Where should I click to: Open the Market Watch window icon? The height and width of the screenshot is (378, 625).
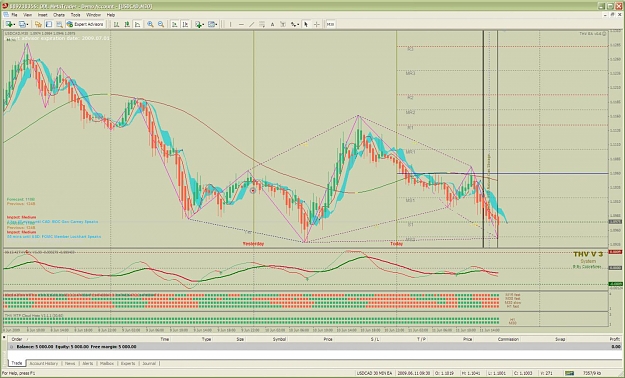(38, 24)
